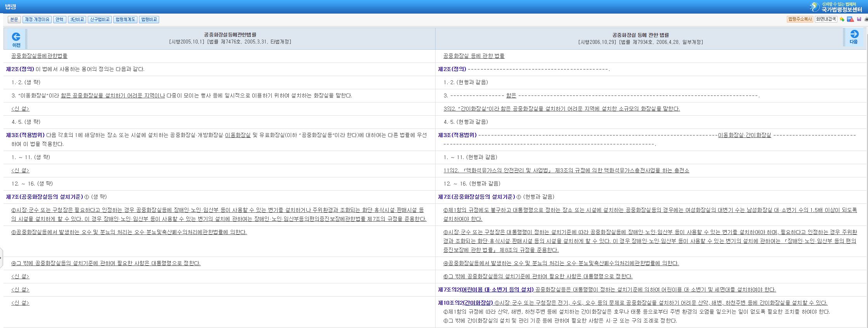Open the 법령체계도 tab
This screenshot has width=868, height=328.
pyautogui.click(x=125, y=19)
